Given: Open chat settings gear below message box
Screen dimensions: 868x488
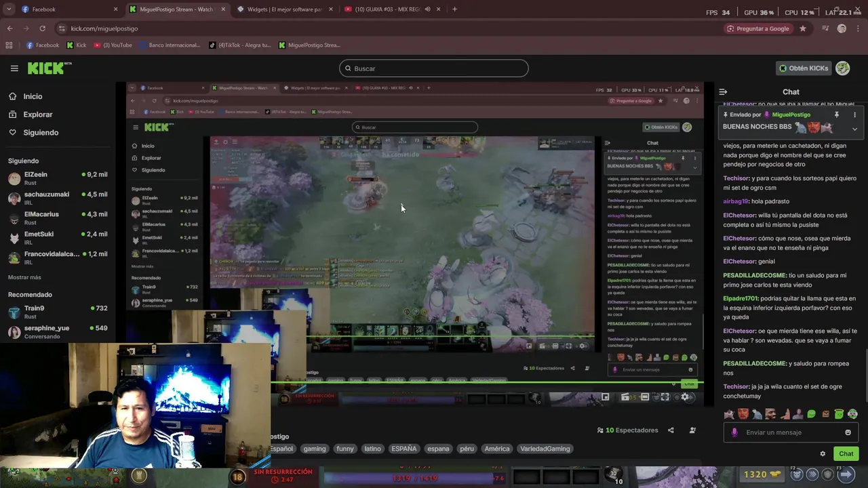Looking at the screenshot, I should 823,453.
